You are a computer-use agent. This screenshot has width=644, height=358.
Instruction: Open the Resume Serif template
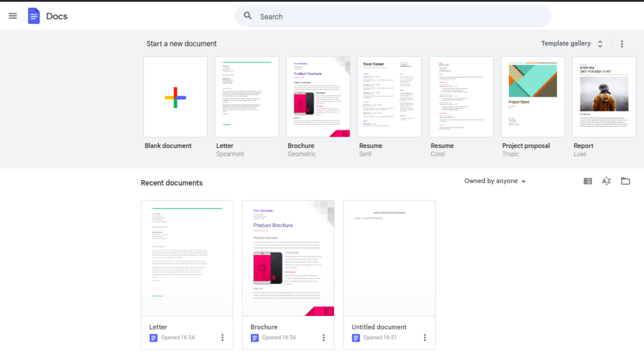[x=389, y=97]
